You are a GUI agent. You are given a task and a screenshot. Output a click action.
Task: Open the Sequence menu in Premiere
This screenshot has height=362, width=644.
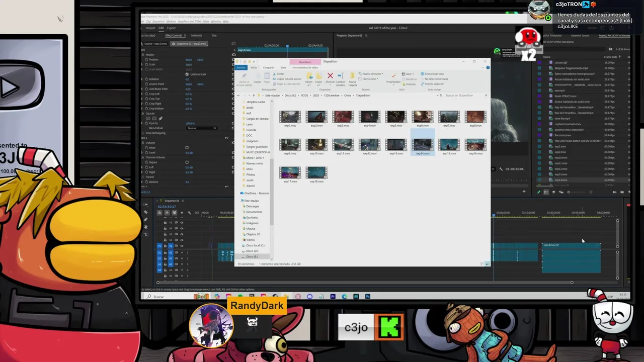pos(158,22)
